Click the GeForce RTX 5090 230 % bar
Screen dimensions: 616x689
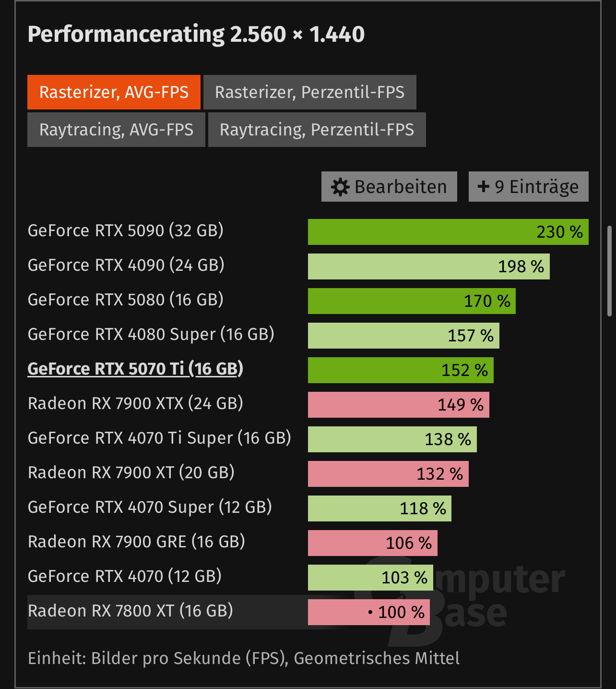click(448, 232)
